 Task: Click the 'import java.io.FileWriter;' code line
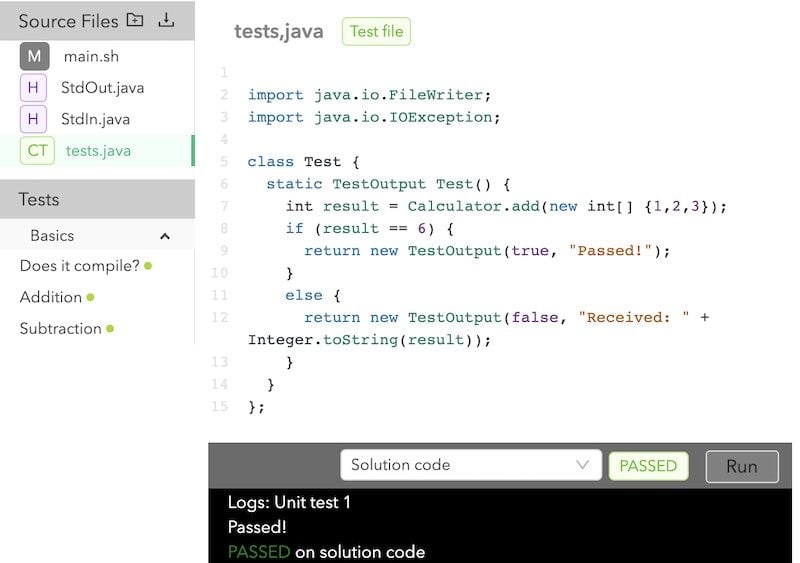369,95
